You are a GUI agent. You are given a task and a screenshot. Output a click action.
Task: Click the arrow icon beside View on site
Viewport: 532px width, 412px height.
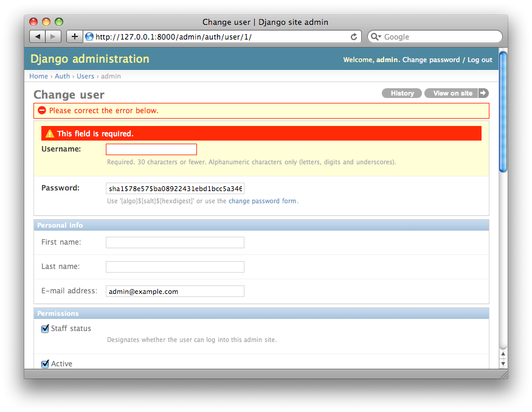click(483, 93)
